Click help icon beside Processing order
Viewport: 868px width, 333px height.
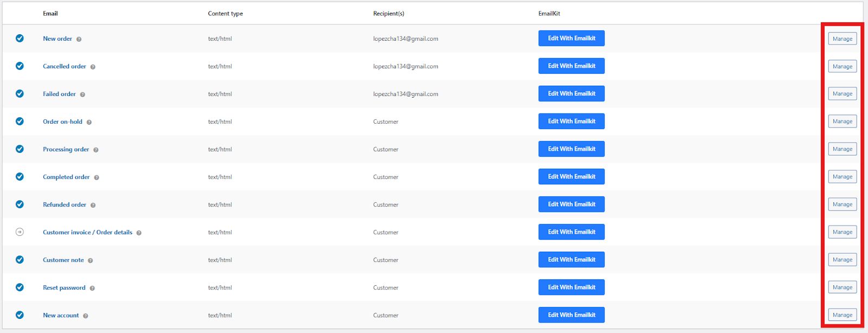click(x=95, y=150)
